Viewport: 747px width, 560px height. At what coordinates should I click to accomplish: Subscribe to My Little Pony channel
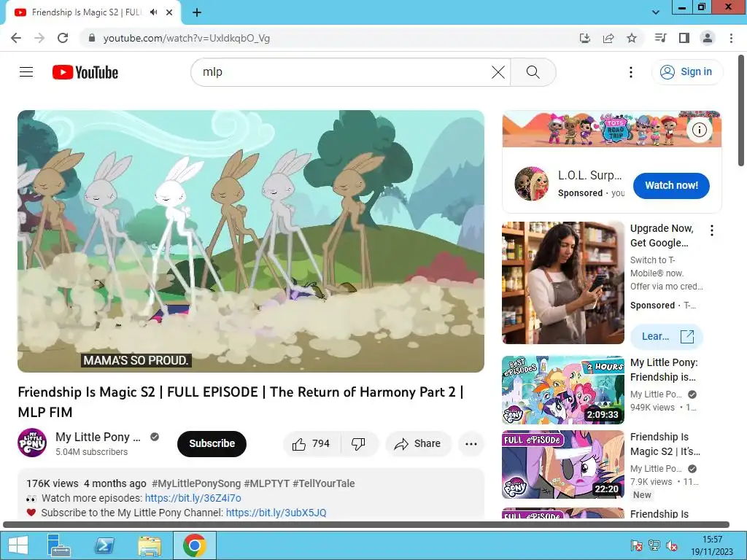(x=212, y=444)
